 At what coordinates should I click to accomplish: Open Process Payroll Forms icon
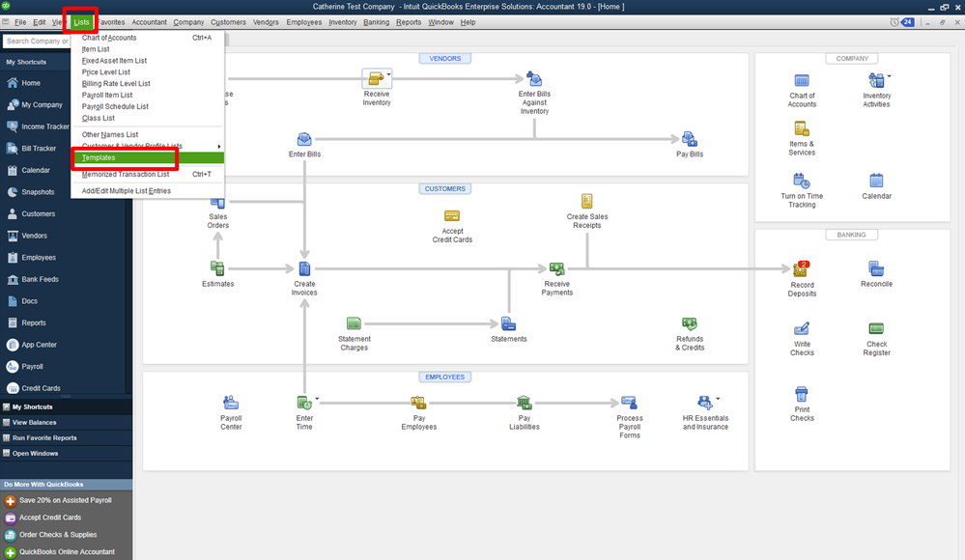(x=629, y=403)
